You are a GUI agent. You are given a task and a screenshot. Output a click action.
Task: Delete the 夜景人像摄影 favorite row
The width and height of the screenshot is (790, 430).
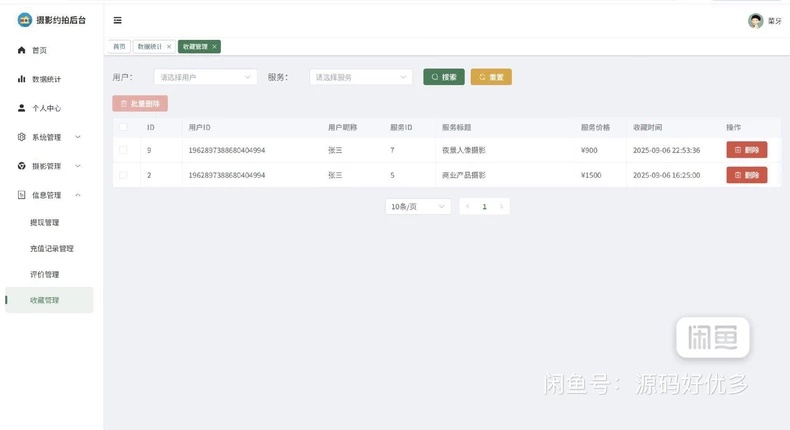point(747,150)
